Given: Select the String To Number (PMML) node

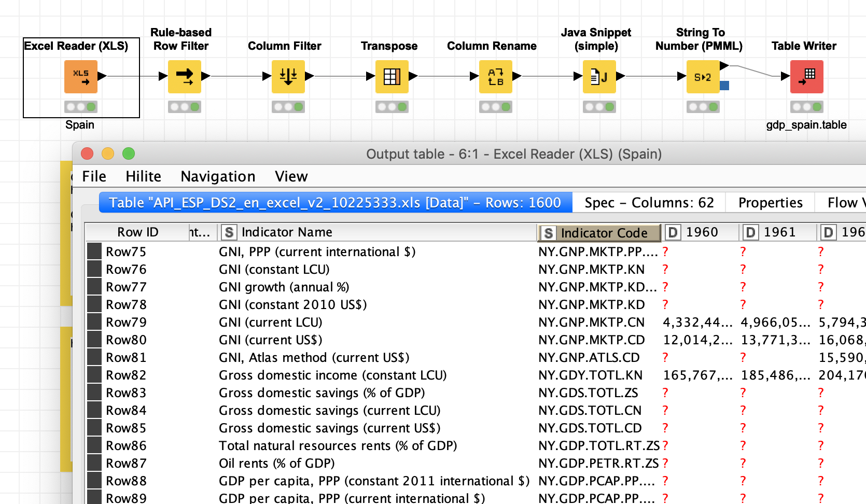Looking at the screenshot, I should [x=703, y=77].
